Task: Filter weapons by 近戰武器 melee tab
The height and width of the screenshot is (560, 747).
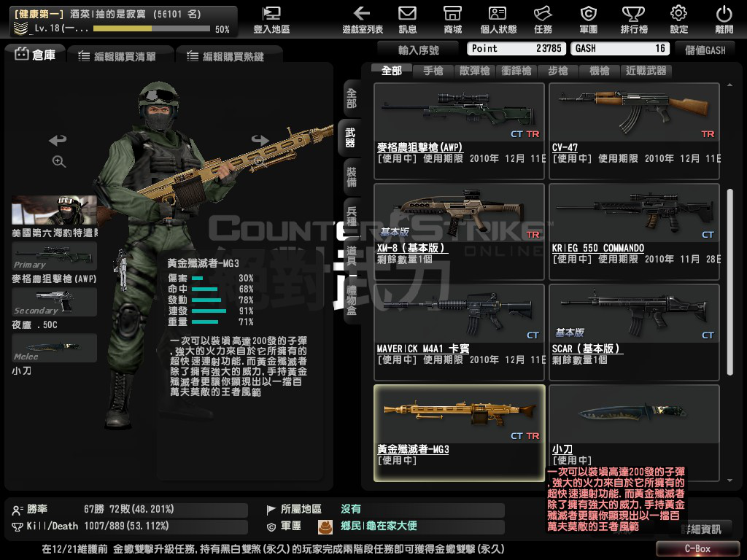Action: click(646, 71)
